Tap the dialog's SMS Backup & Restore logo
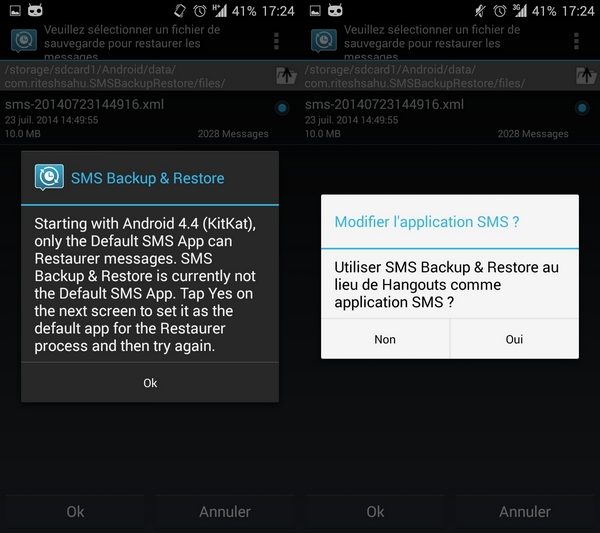 point(49,177)
